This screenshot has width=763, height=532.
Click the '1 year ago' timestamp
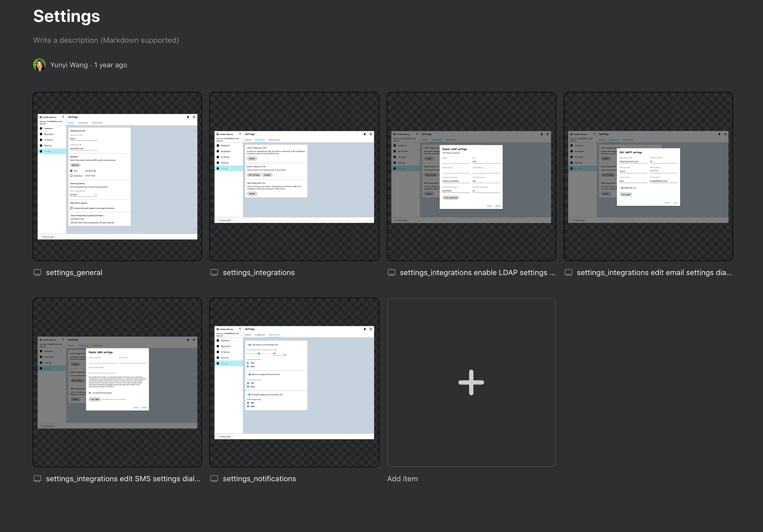[x=110, y=65]
